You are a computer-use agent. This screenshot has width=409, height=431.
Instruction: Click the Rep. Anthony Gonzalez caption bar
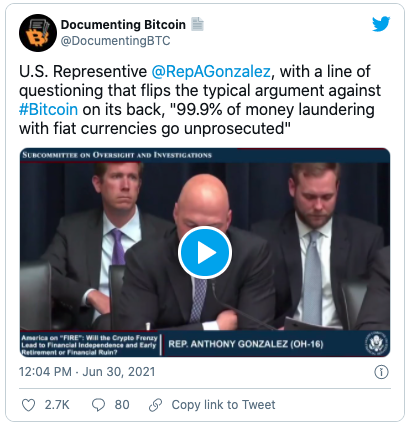[245, 344]
